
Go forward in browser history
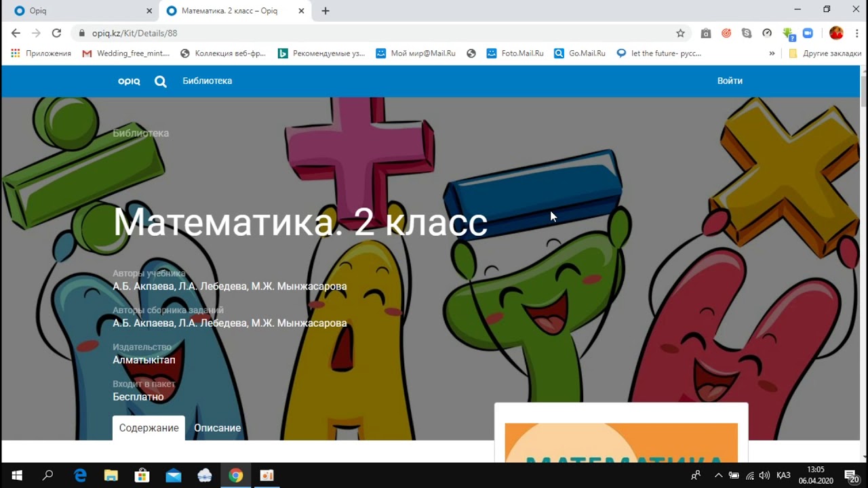click(36, 33)
